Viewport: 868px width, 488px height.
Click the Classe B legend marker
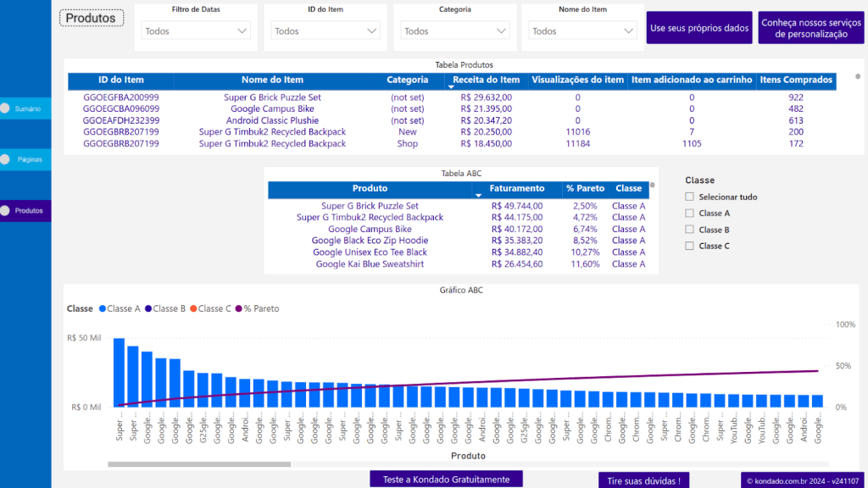[148, 309]
